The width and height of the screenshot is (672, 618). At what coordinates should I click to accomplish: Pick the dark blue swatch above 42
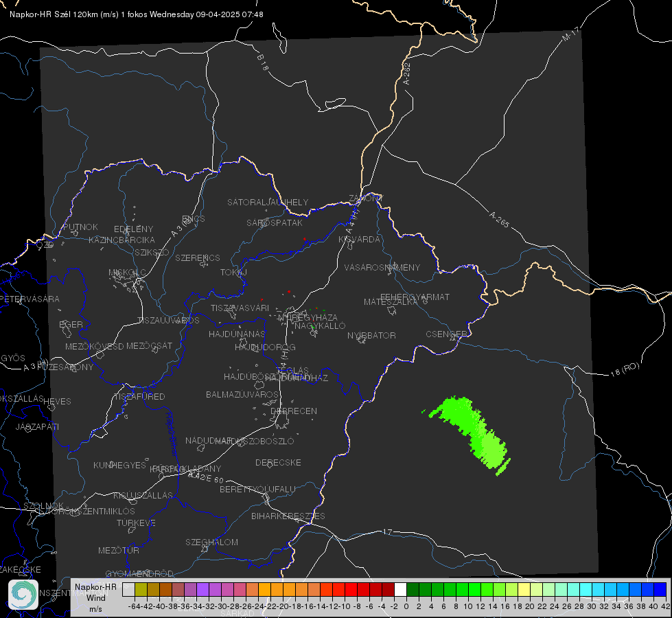click(x=660, y=589)
